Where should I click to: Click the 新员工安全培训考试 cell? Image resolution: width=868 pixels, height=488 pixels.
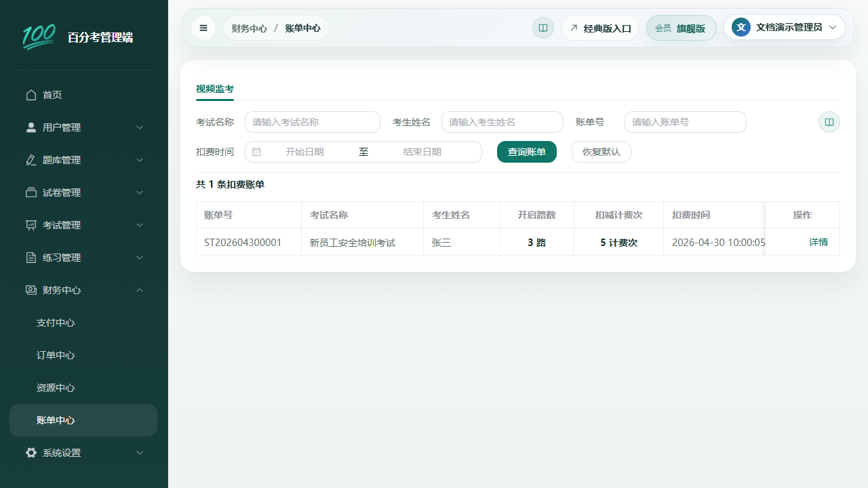363,242
